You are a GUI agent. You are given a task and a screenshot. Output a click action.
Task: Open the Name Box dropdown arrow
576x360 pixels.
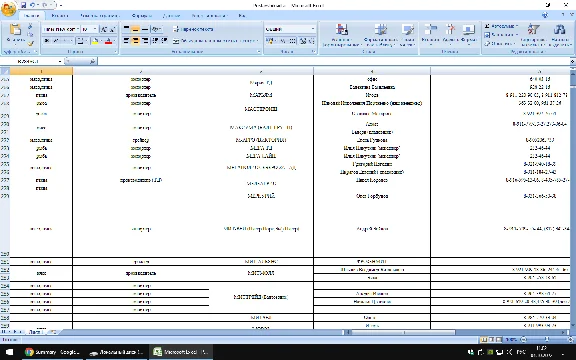60,61
